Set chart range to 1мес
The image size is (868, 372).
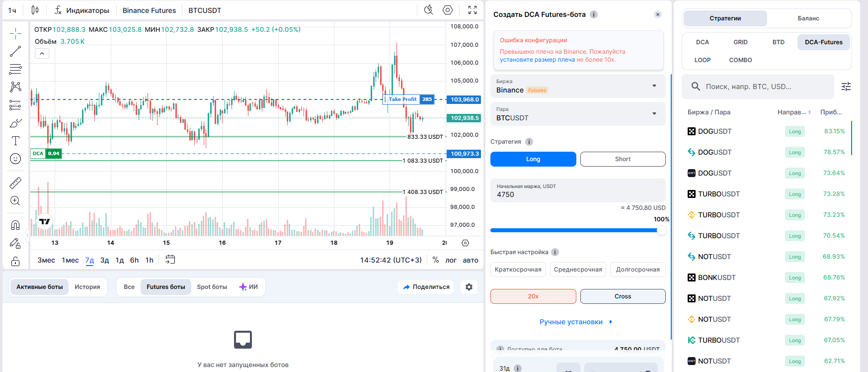pyautogui.click(x=70, y=260)
